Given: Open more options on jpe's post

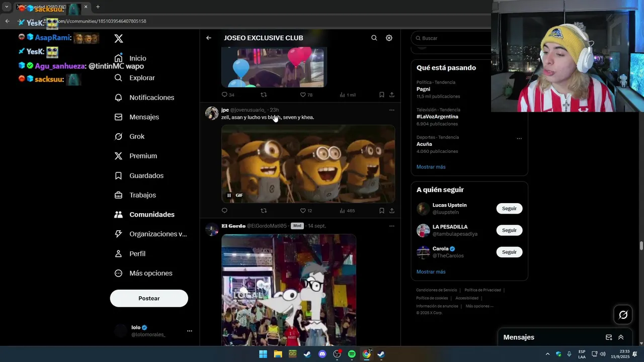Looking at the screenshot, I should tap(391, 110).
